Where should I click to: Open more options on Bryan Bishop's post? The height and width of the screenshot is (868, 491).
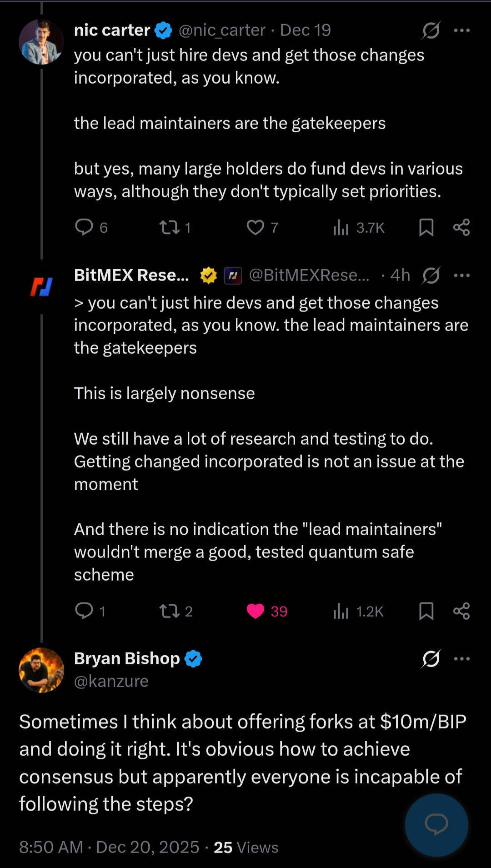click(x=461, y=658)
